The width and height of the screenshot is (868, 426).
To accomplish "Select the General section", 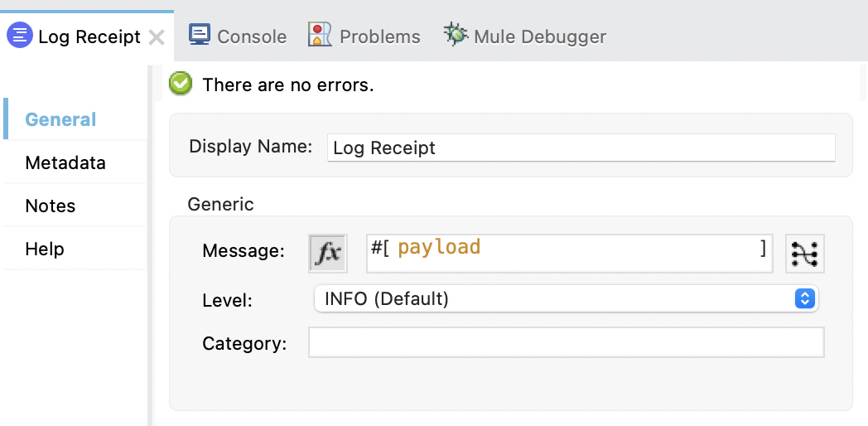I will [60, 119].
